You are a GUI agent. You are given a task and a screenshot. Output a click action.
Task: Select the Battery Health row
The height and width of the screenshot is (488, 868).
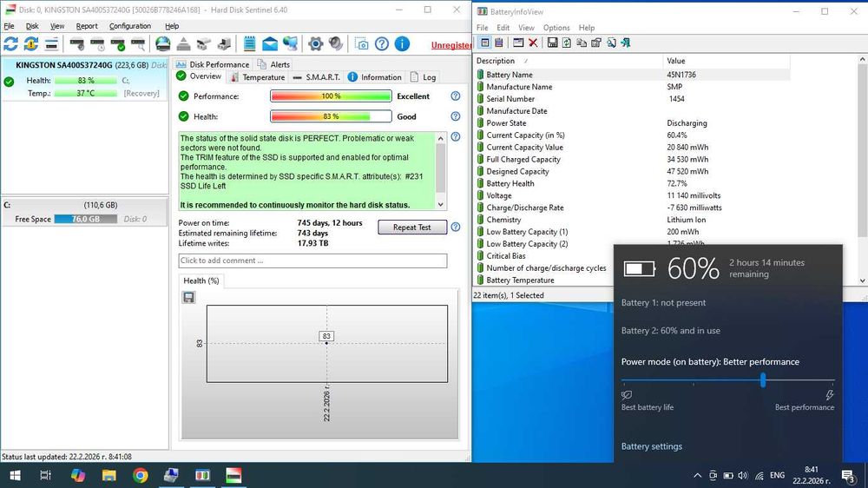tap(632, 183)
